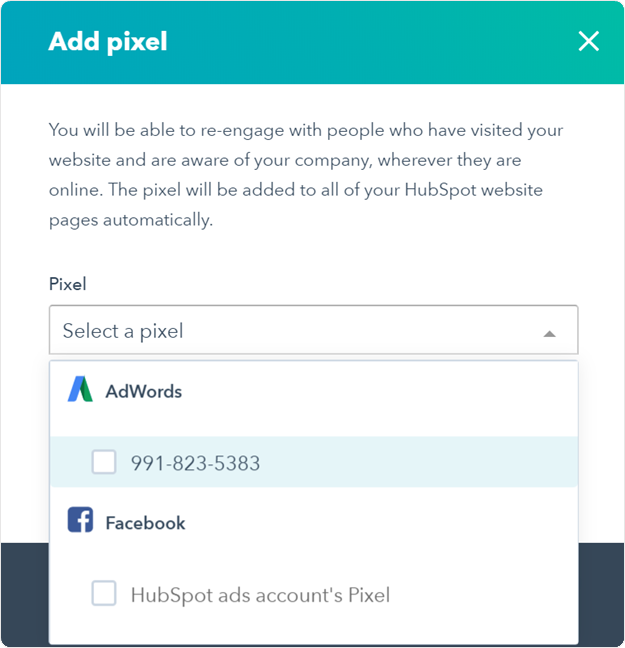Click empty space right of Facebook header
625x648 pixels.
tap(400, 522)
